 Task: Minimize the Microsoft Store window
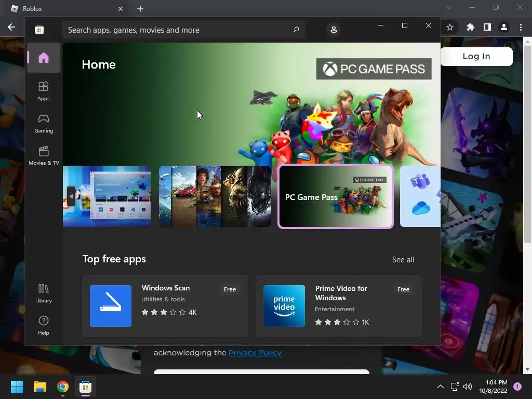pos(381,25)
